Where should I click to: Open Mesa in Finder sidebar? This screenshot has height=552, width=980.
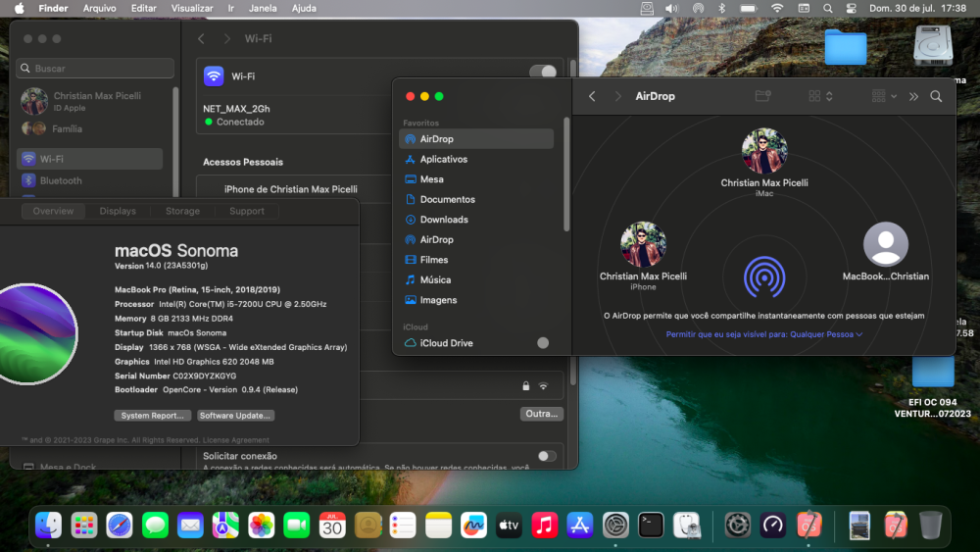[476, 179]
